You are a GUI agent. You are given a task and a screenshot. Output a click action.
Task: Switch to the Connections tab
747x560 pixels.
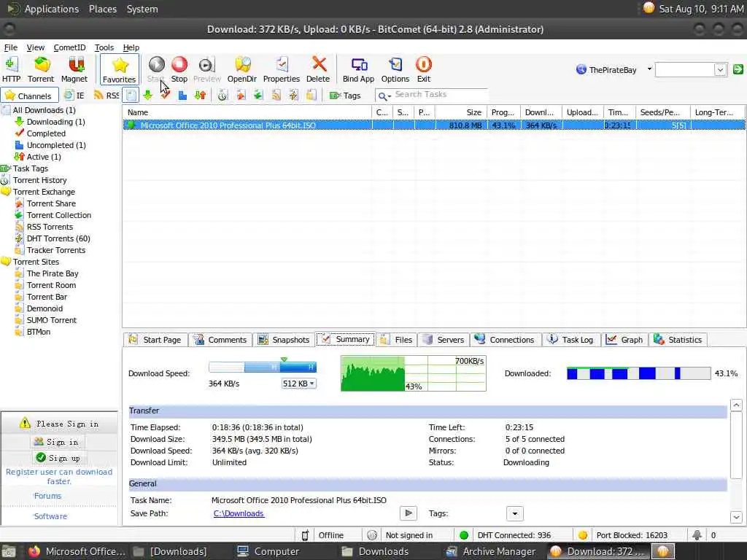pos(505,340)
